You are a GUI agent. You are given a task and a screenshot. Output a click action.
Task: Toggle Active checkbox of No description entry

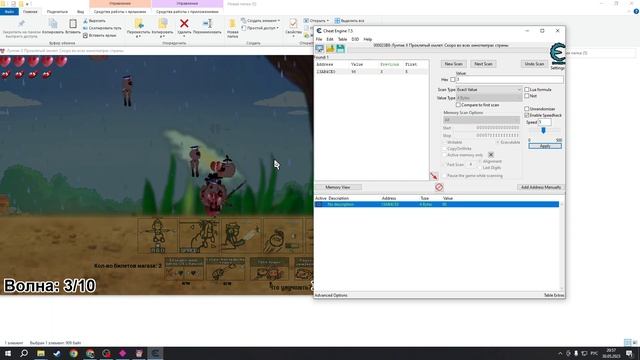click(319, 204)
